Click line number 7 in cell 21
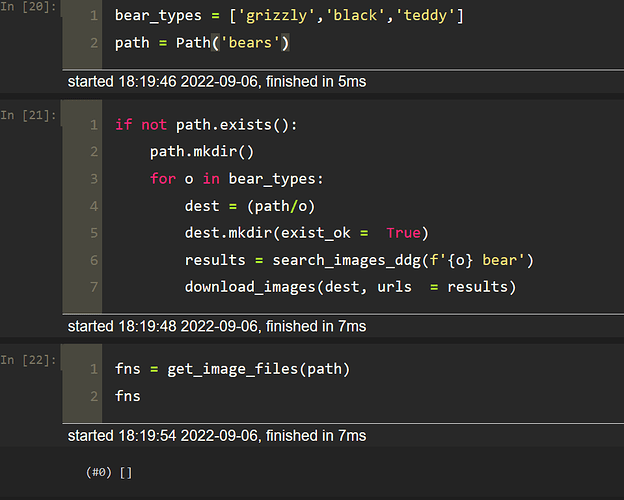The width and height of the screenshot is (624, 500). [x=93, y=287]
